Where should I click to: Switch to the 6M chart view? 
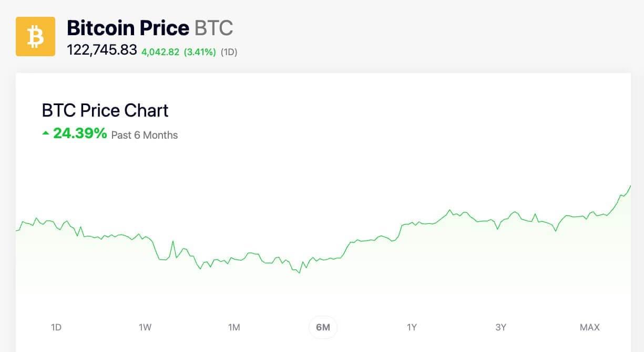click(323, 327)
